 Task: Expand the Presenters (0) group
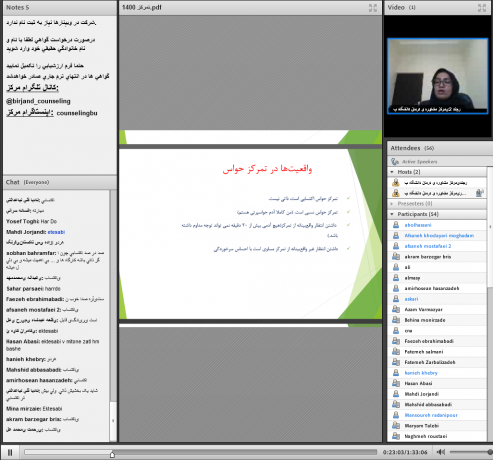pos(392,204)
